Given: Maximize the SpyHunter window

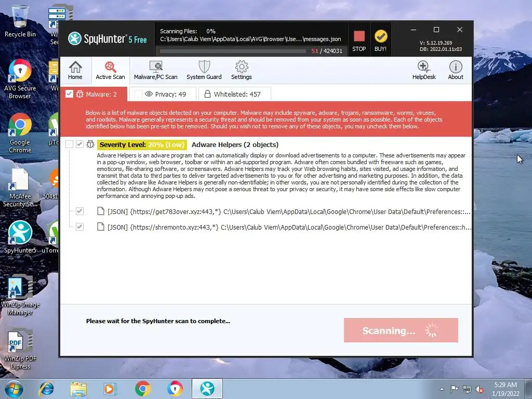Looking at the screenshot, I should point(436,30).
